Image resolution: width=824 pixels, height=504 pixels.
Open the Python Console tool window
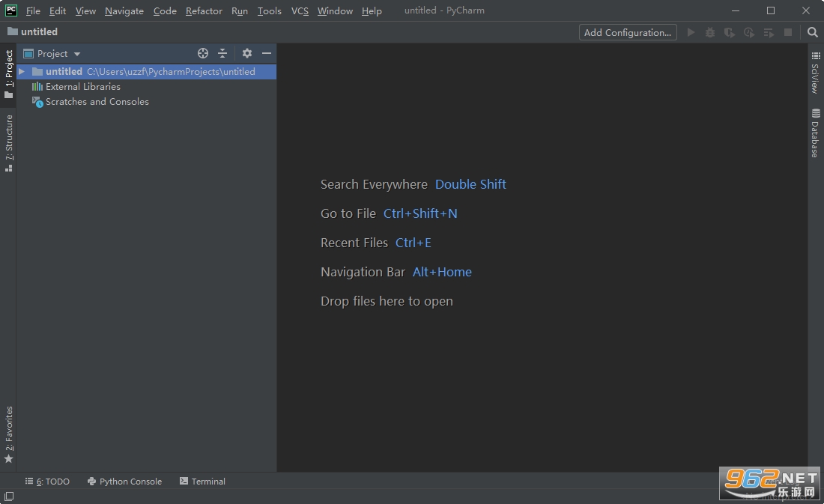[124, 482]
